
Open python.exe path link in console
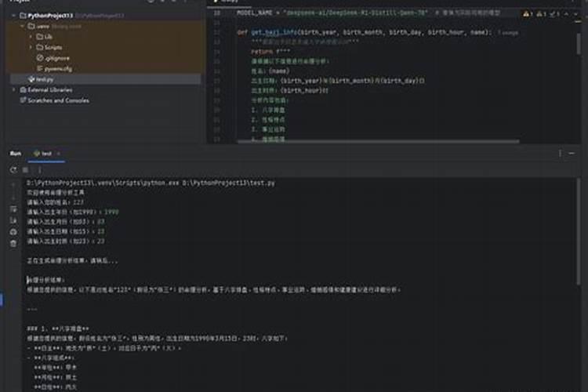[x=103, y=183]
